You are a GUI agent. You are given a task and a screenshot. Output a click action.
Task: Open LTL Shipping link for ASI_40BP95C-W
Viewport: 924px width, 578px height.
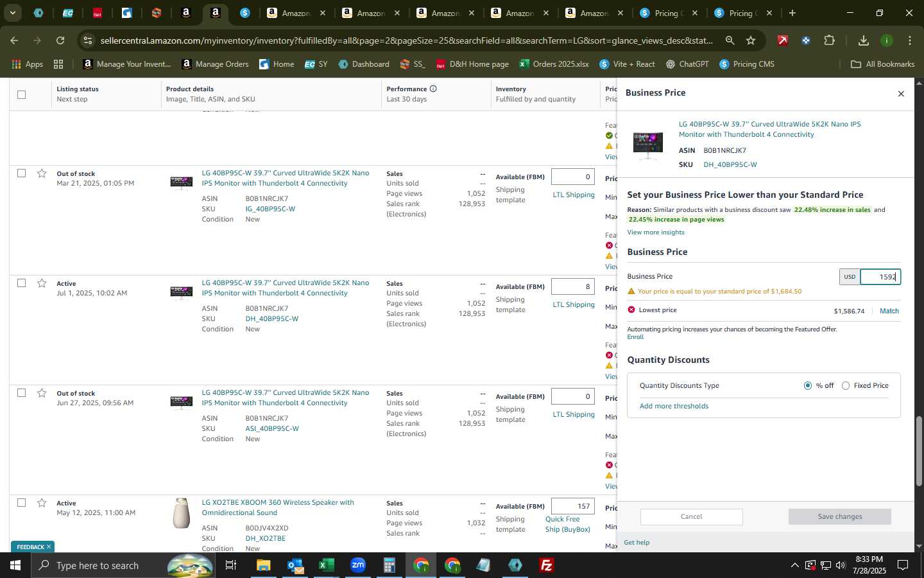573,414
